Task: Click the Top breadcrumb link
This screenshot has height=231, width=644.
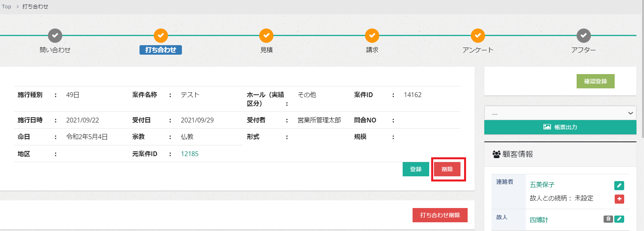Action: (7, 7)
